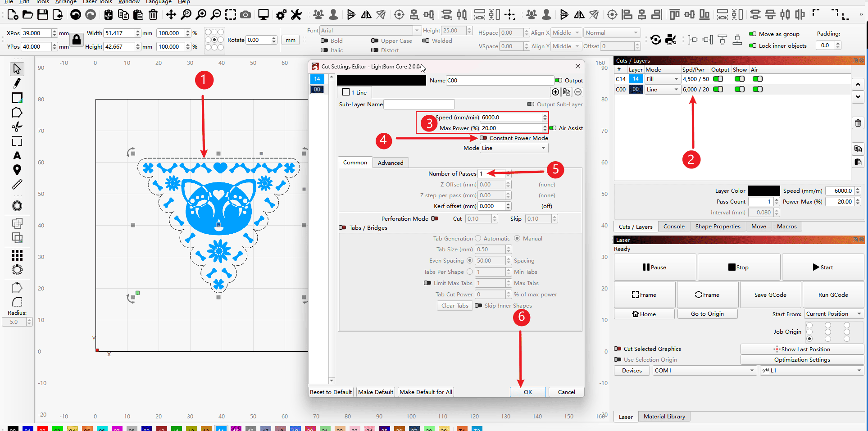Open the Camera capture tool

[245, 15]
